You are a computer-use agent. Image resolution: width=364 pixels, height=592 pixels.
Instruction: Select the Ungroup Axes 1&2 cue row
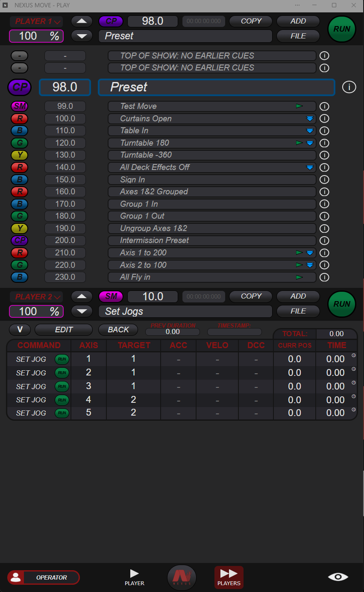coord(212,229)
